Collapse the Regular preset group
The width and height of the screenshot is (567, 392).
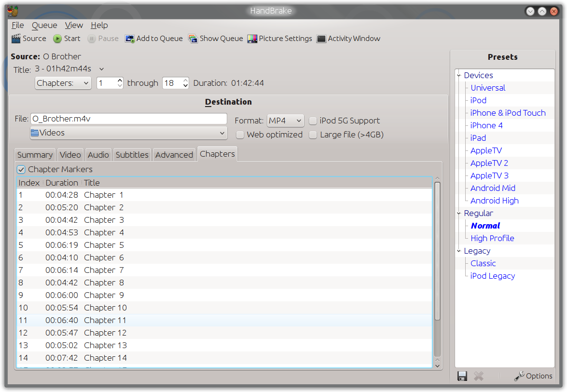[x=459, y=214]
